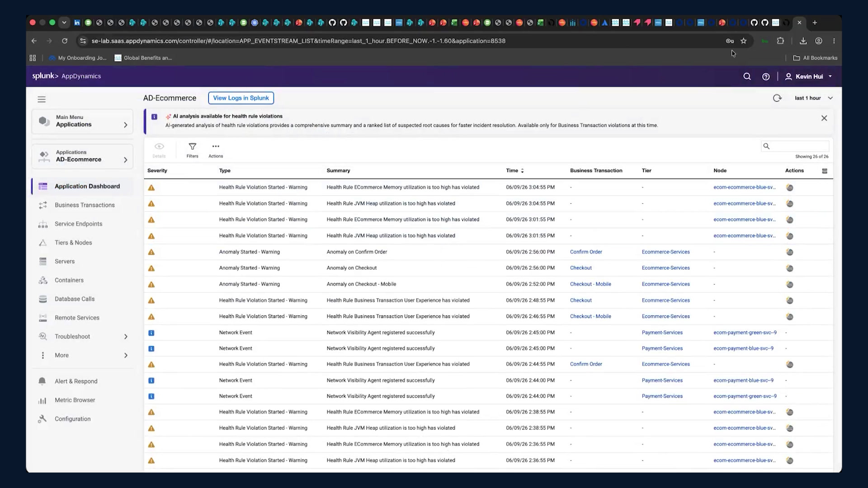
Task: Open browser extensions puzzle icon
Action: [x=780, y=41]
